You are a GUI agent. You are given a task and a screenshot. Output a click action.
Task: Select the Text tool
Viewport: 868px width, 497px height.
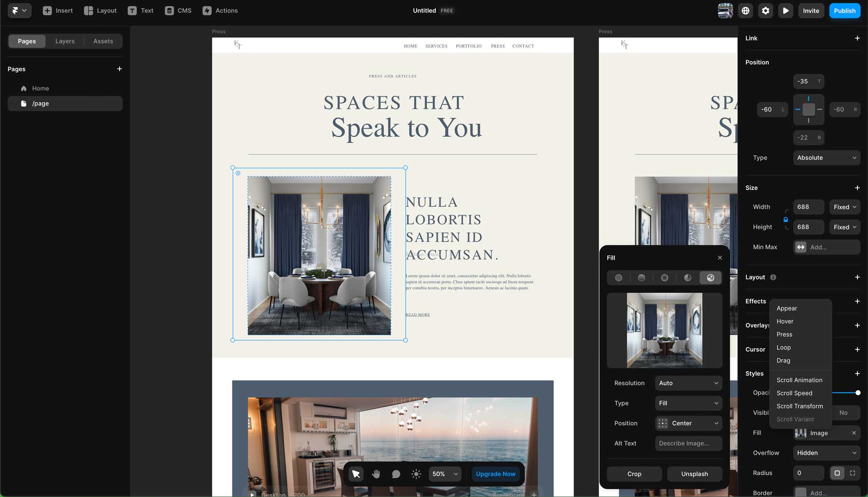(x=140, y=10)
